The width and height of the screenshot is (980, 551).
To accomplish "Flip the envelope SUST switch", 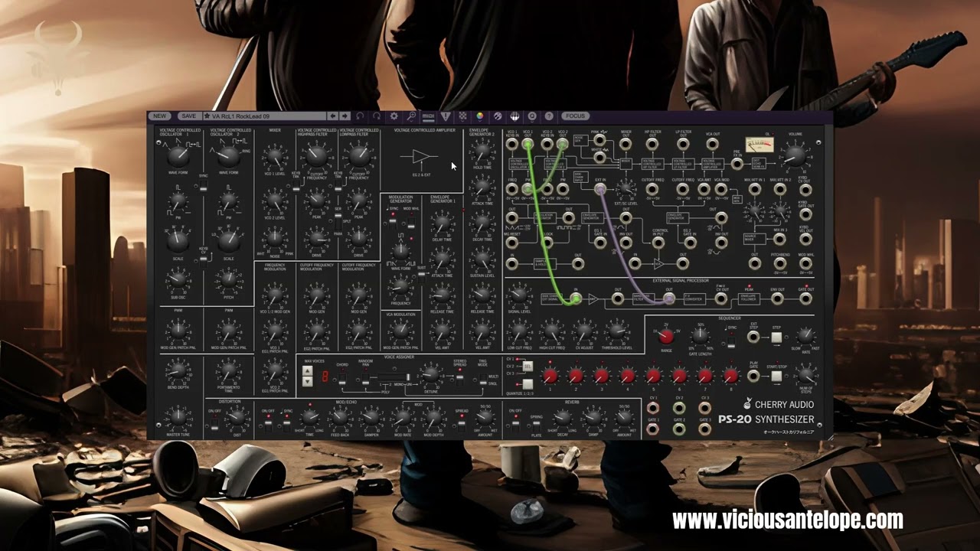I will [x=420, y=276].
